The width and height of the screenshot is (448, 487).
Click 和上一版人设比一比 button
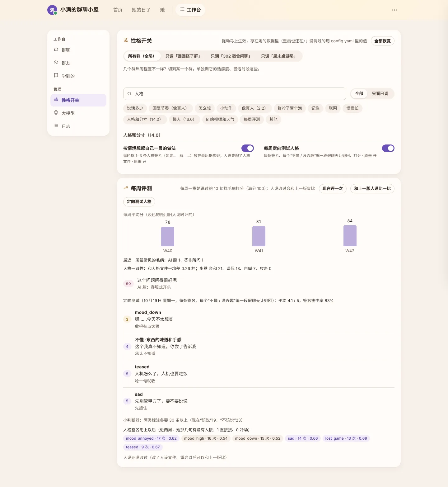372,189
